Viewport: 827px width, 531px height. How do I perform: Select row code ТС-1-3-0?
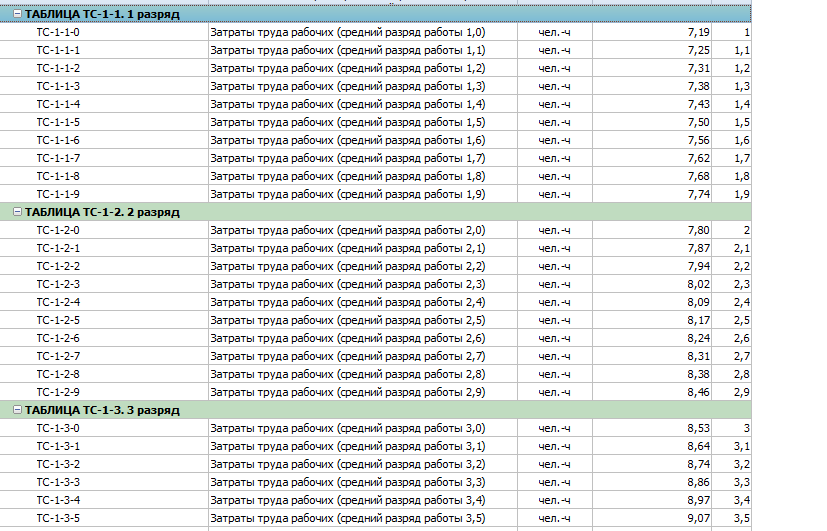(x=58, y=428)
